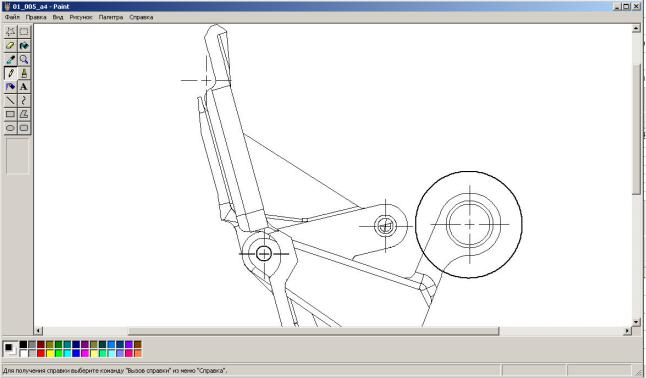646x378 pixels.
Task: Click the Paint window title bar icon
Action: (x=7, y=7)
